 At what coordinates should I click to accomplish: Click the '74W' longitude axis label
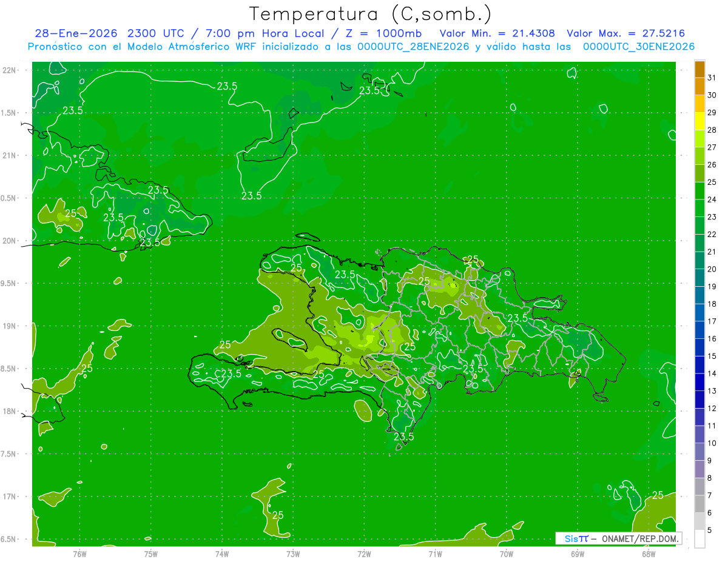(x=222, y=554)
